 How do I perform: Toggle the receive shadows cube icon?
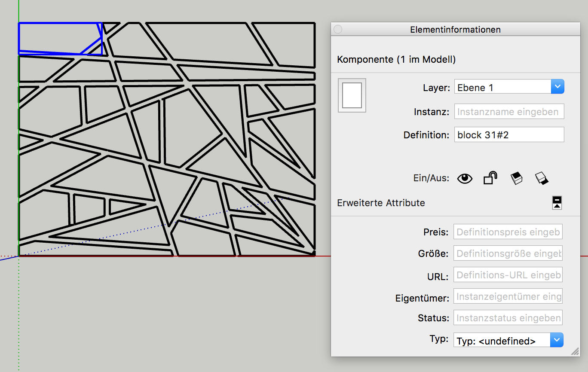[542, 178]
